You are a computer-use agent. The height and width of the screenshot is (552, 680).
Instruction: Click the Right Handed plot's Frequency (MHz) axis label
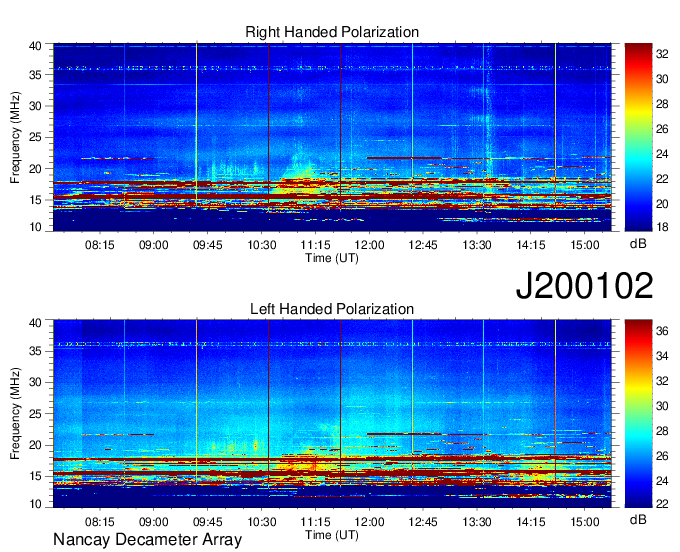15,137
